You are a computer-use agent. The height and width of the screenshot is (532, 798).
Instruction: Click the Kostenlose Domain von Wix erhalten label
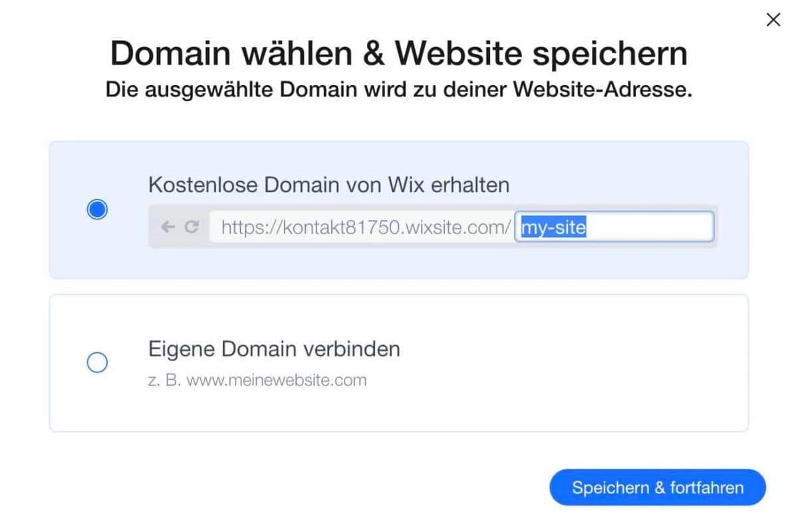[x=329, y=185]
